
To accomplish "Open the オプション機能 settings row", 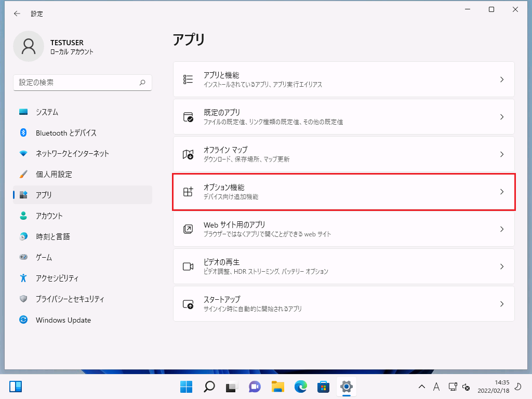I will [x=343, y=192].
